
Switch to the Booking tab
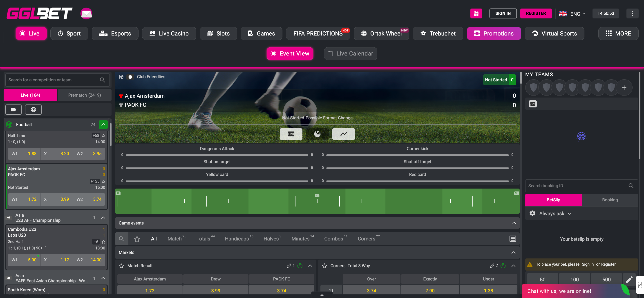click(x=610, y=200)
